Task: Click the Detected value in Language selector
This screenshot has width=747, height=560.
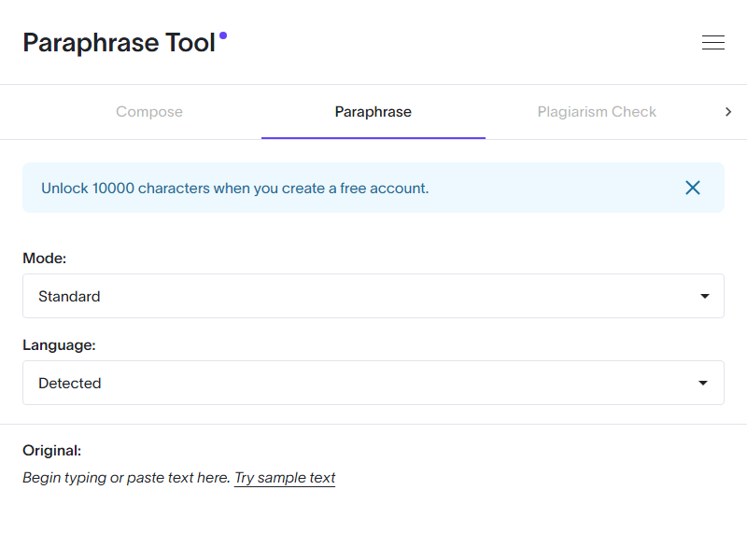Action: point(70,383)
